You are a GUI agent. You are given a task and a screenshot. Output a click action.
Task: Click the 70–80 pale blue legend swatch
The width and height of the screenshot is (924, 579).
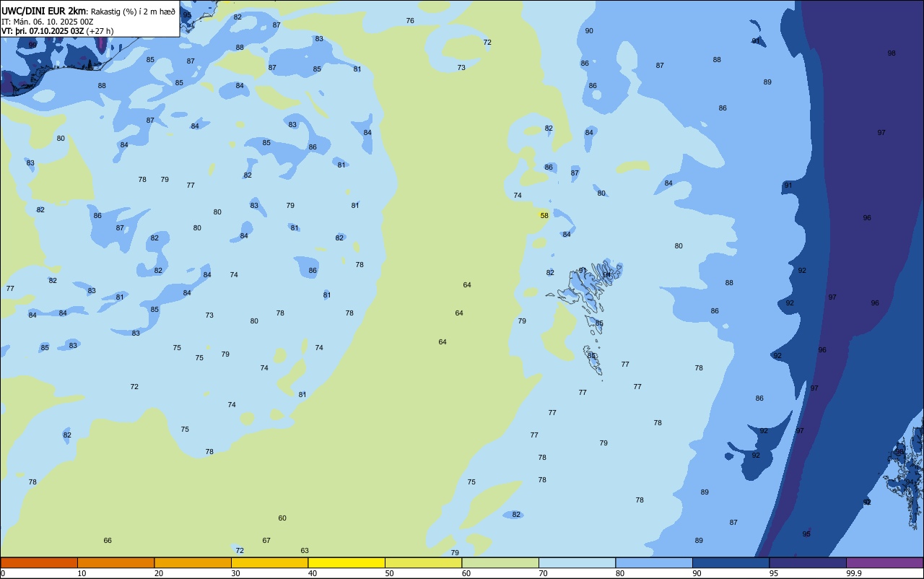[x=577, y=562]
